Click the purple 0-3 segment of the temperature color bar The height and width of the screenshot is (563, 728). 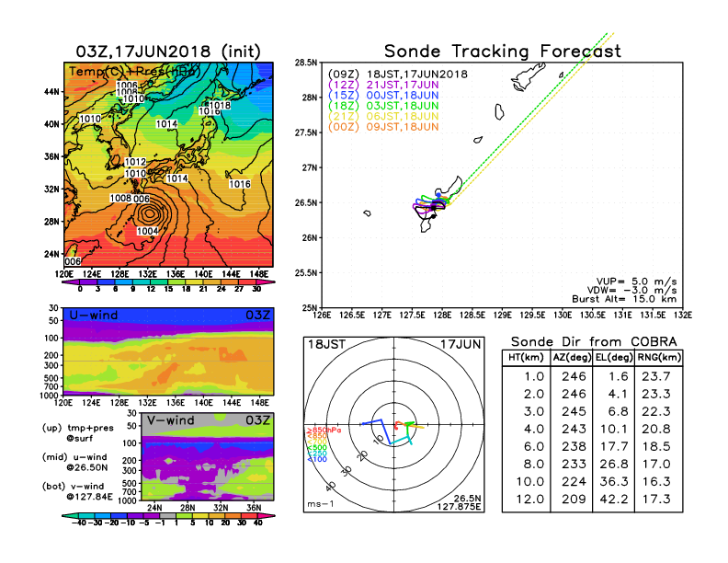[89, 282]
